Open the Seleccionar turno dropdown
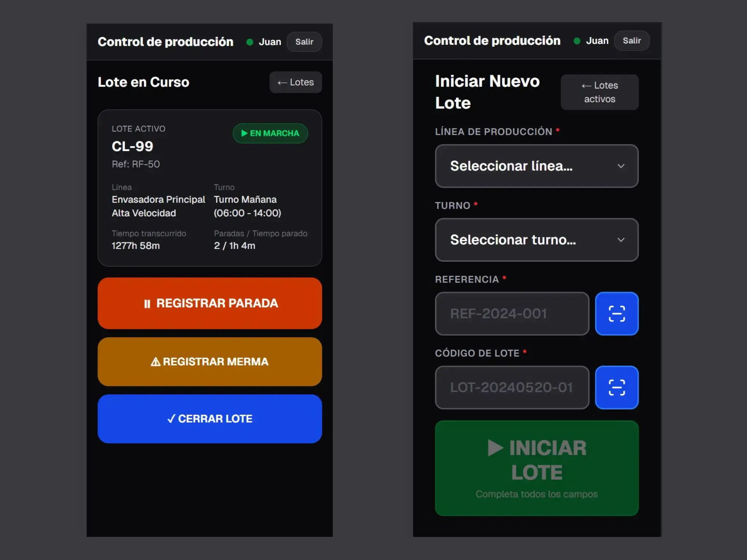The width and height of the screenshot is (747, 560). (537, 240)
